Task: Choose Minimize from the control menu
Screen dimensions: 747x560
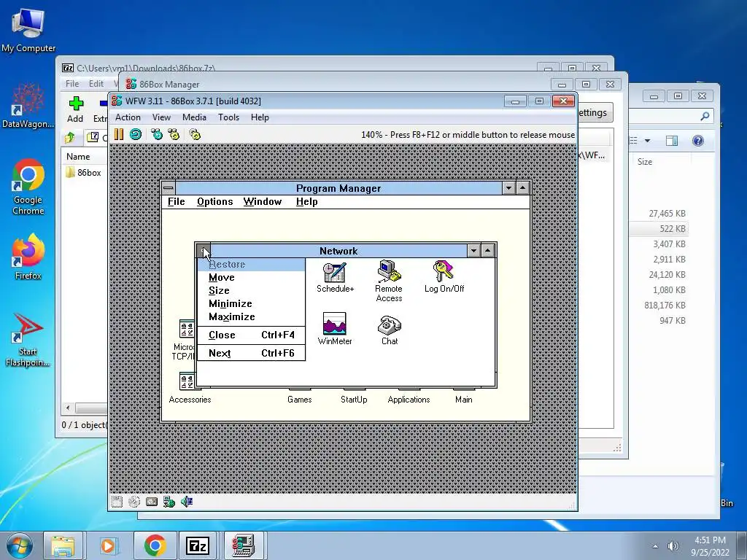Action: pos(251,304)
